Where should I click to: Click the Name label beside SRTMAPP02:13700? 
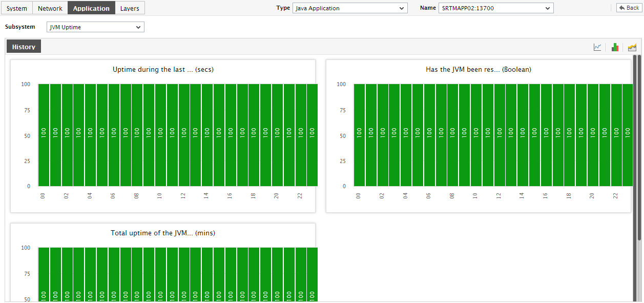click(x=428, y=8)
